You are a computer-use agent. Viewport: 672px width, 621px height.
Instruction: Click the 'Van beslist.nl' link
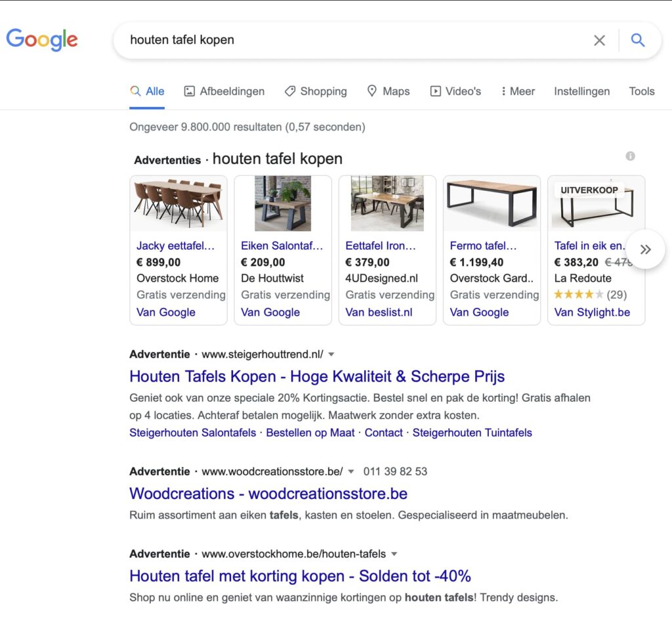[x=379, y=312]
